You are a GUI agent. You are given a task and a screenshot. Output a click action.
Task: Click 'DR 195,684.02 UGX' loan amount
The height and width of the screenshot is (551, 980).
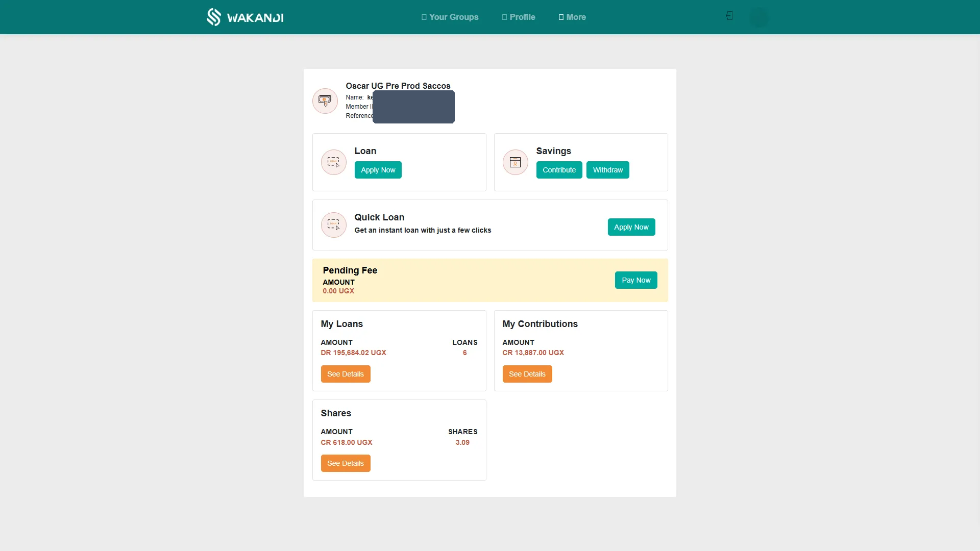pos(354,353)
